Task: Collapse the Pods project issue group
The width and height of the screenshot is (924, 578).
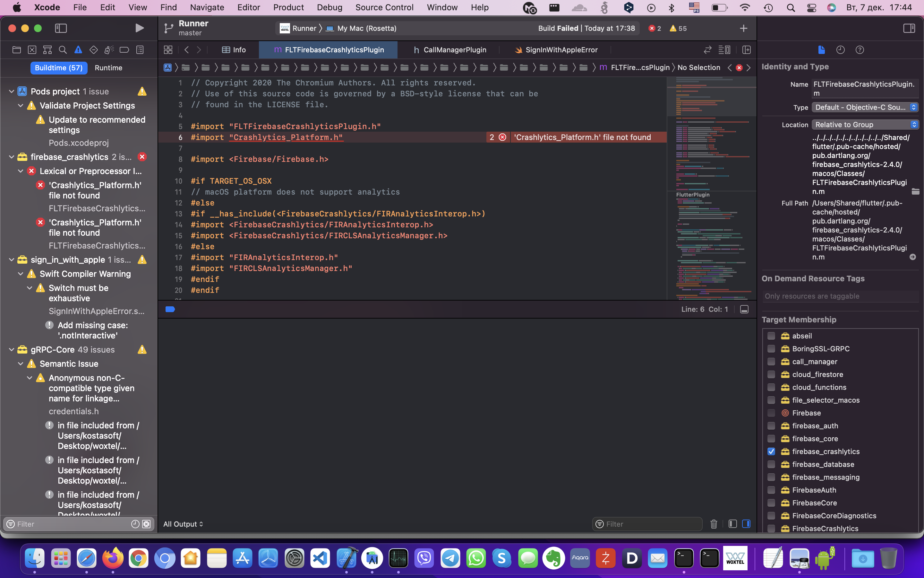Action: point(12,92)
